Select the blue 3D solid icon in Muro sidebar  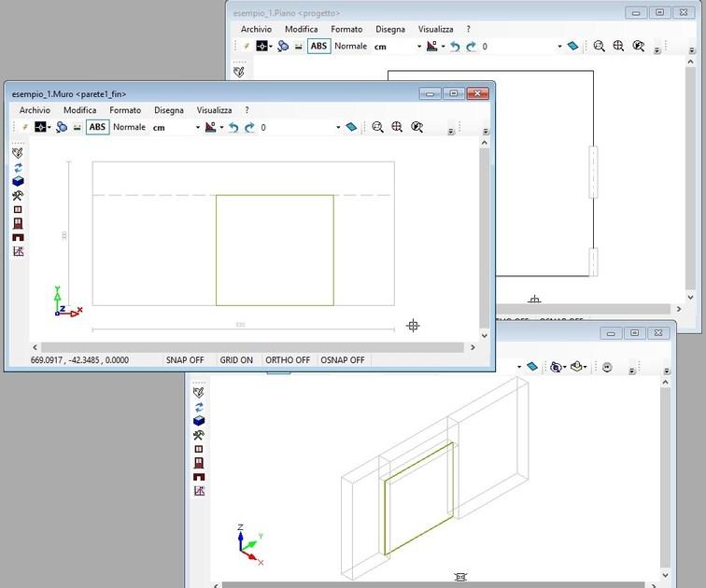[18, 181]
